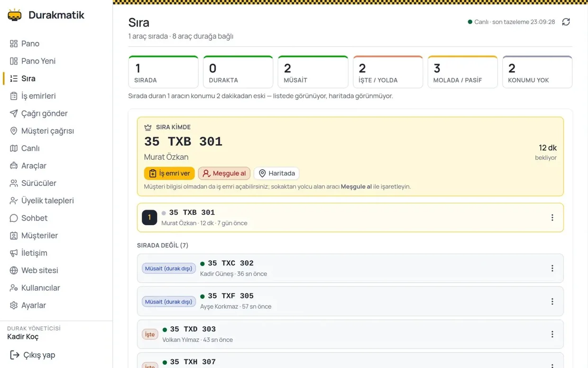Go to Sohbet section
Image resolution: width=588 pixels, height=368 pixels.
coord(56,218)
